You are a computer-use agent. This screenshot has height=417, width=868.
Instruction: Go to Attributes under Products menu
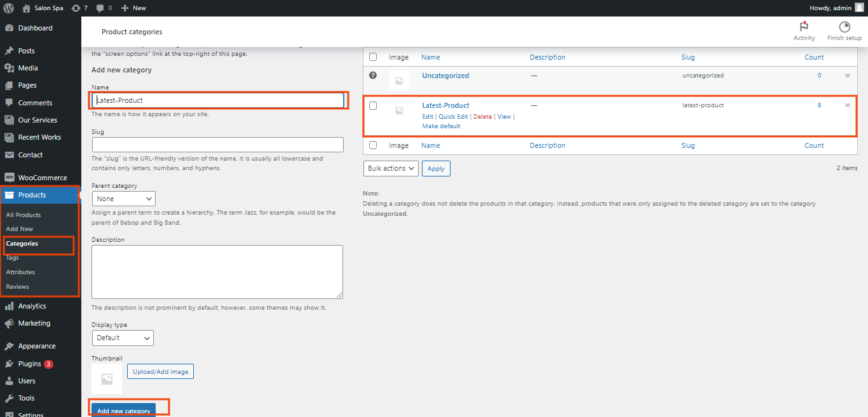coord(20,272)
